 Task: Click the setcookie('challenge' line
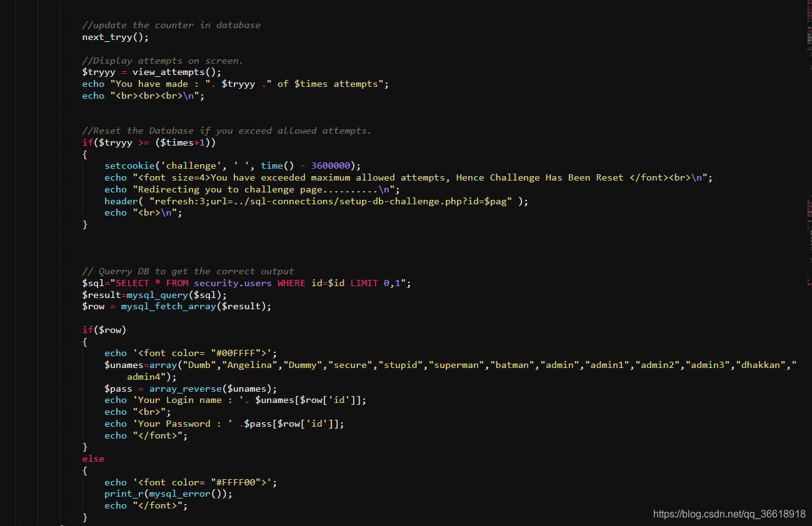click(233, 166)
